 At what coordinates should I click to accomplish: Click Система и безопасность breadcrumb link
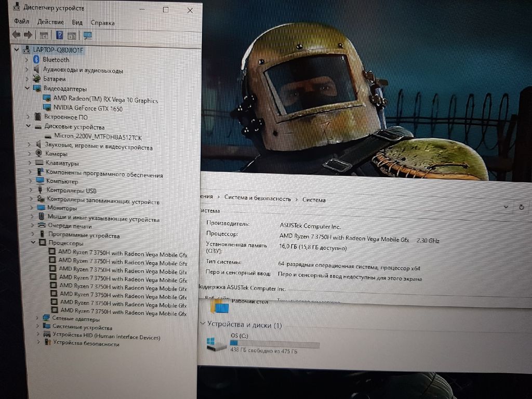[257, 198]
